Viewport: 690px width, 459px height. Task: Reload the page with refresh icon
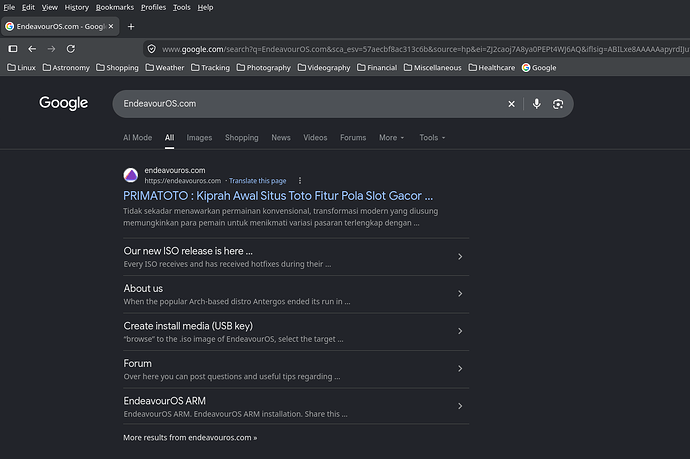(71, 49)
